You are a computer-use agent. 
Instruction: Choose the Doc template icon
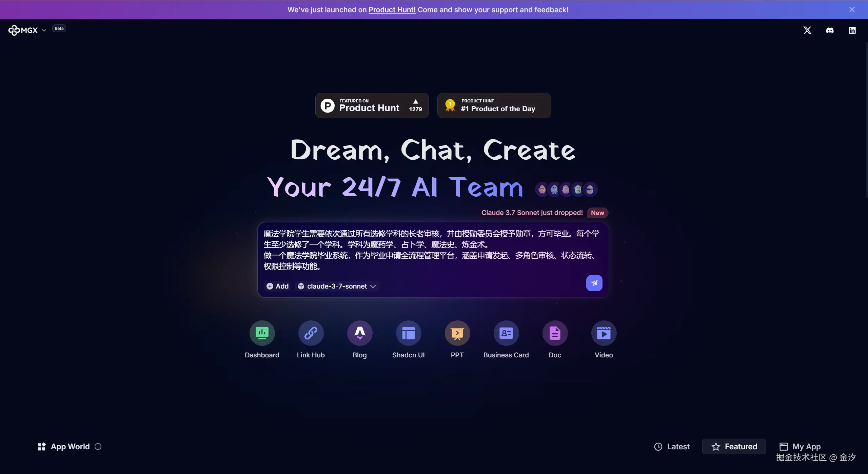point(555,333)
